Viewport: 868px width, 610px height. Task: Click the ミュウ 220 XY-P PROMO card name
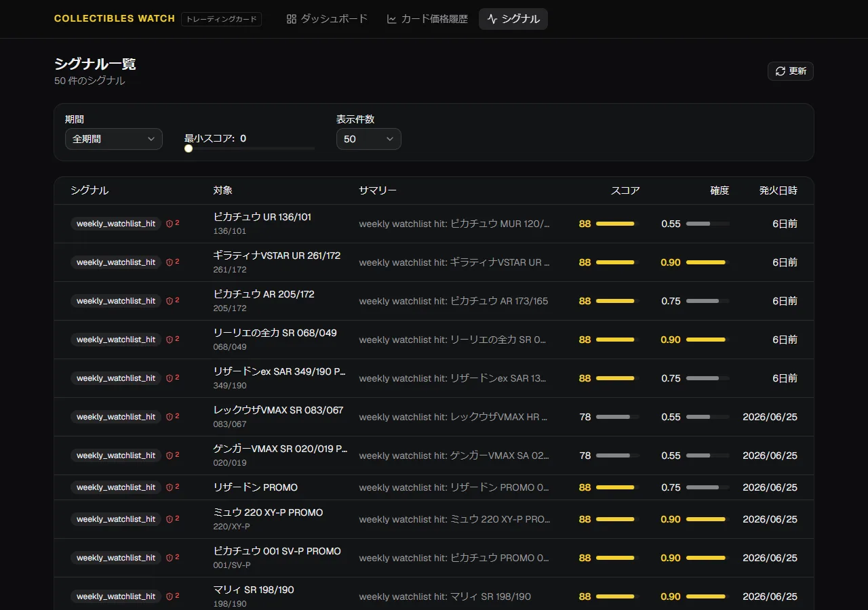tap(269, 512)
